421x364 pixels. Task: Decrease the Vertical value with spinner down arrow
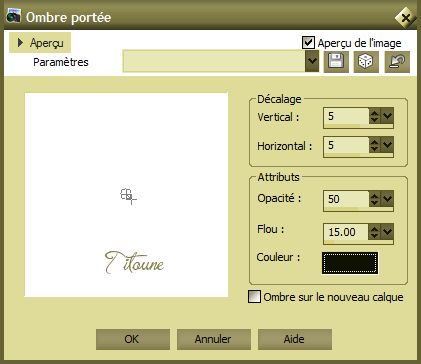[x=375, y=120]
